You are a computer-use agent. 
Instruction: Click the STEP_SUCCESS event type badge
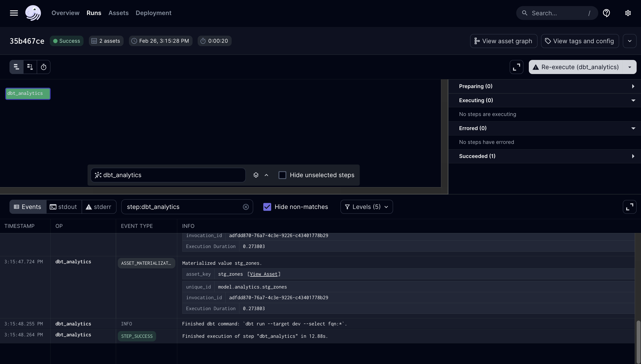[x=137, y=336]
